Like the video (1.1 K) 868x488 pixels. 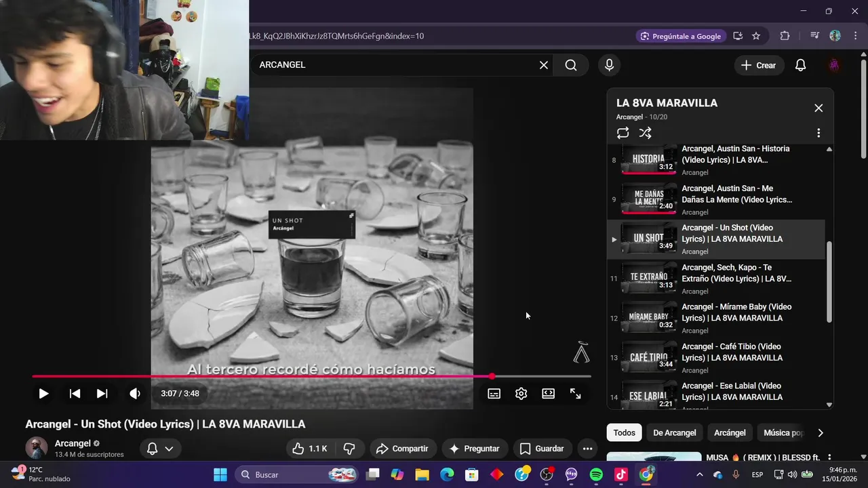(x=310, y=449)
